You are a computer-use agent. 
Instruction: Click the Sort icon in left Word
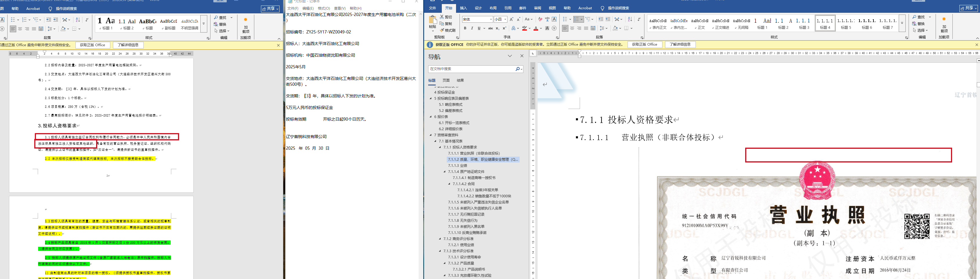[78, 20]
